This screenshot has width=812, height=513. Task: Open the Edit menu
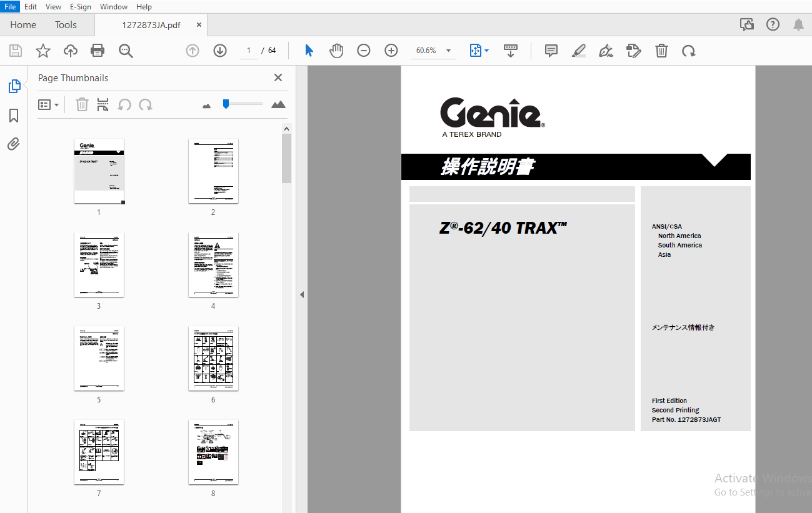[31, 6]
